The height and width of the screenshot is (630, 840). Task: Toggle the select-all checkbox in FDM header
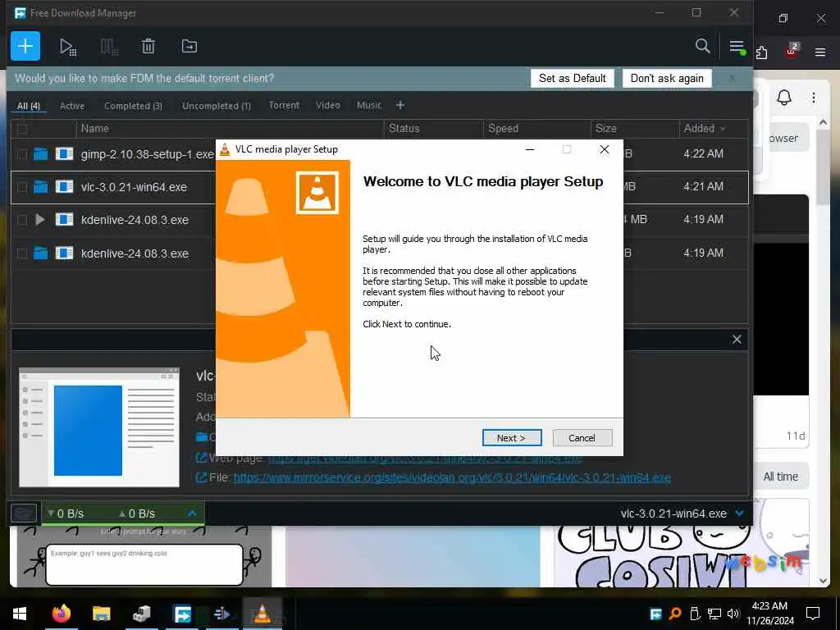22,129
